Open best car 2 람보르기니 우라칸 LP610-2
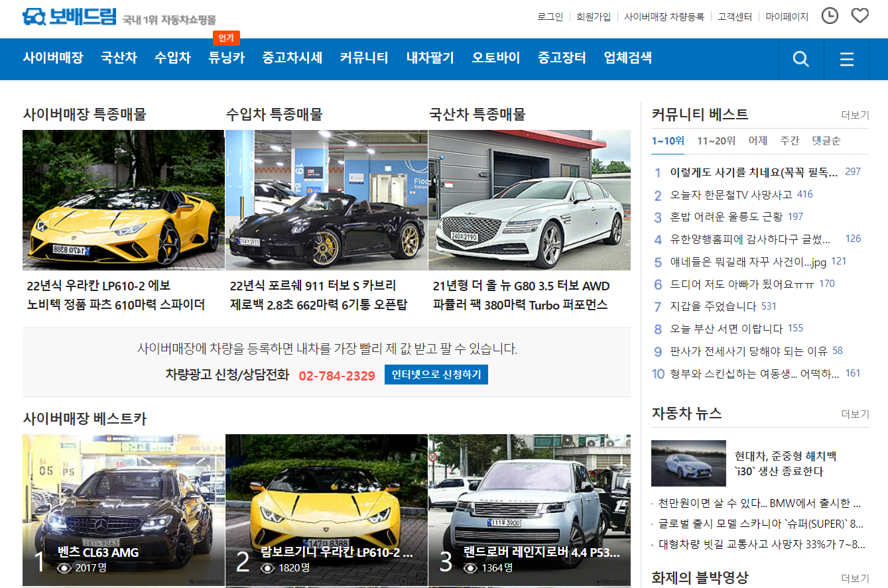The image size is (888, 588). (326, 510)
